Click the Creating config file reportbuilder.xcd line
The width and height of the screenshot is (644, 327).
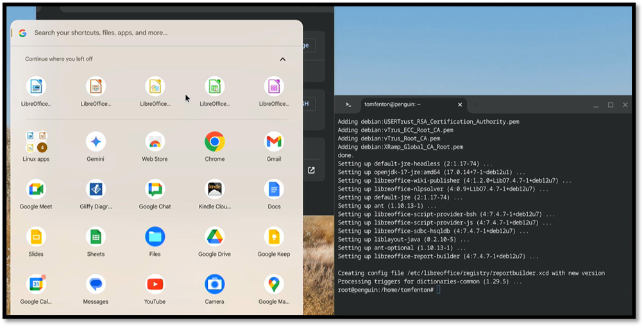[x=471, y=273]
